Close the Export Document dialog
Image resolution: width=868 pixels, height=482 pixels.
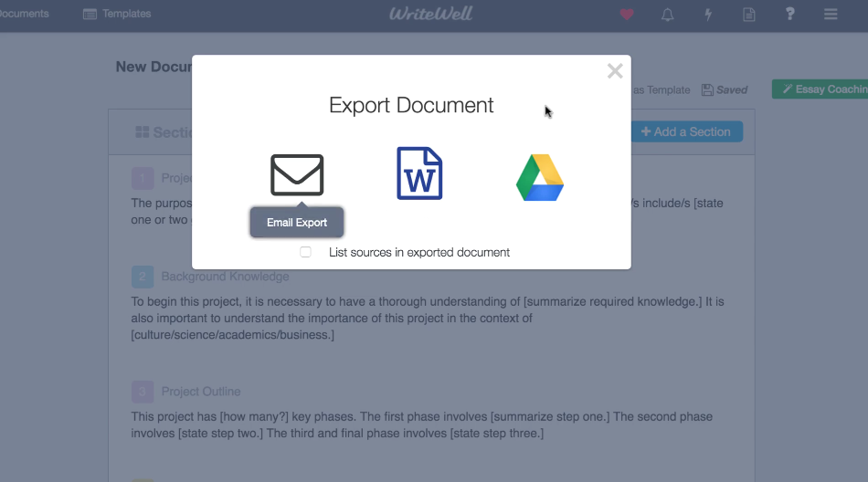point(615,71)
